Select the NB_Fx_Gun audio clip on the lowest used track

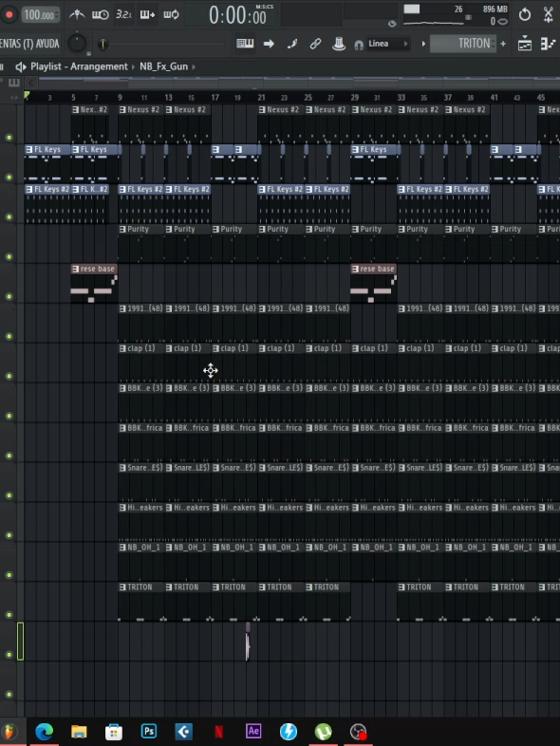tap(248, 642)
